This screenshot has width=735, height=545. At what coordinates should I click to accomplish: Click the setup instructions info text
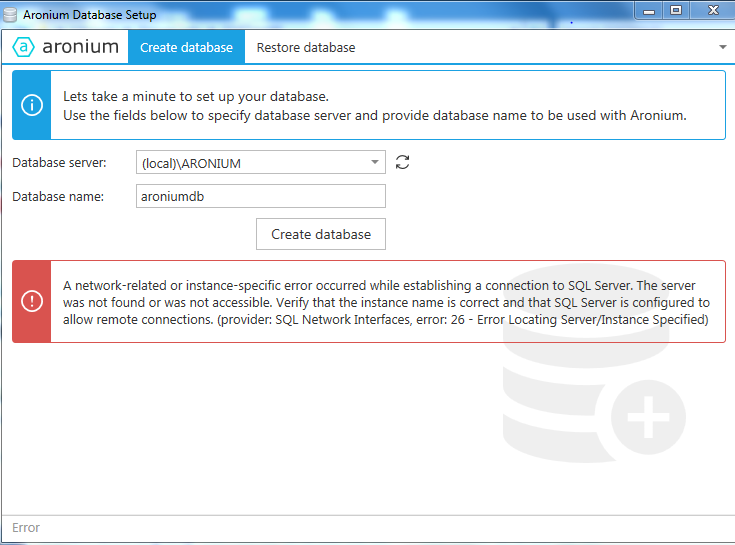(x=374, y=106)
